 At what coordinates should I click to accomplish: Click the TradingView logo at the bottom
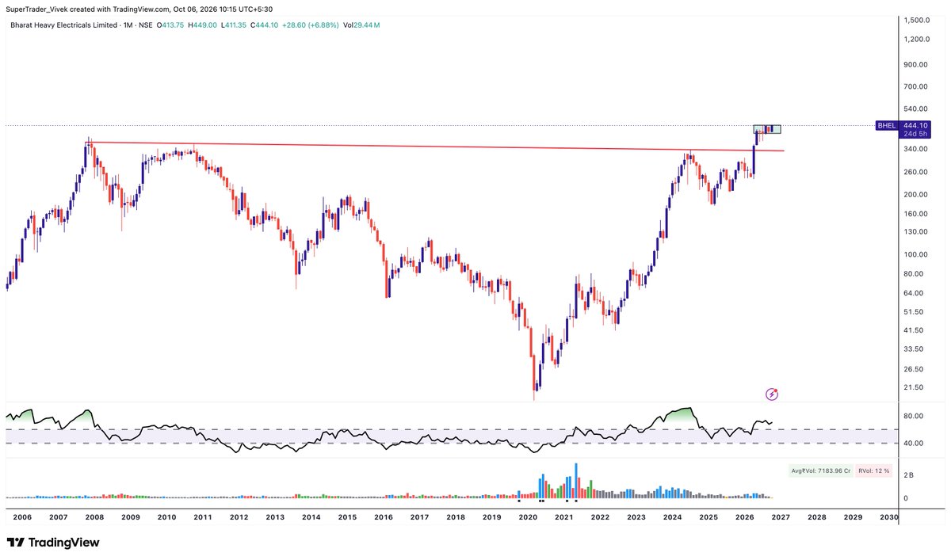[53, 543]
